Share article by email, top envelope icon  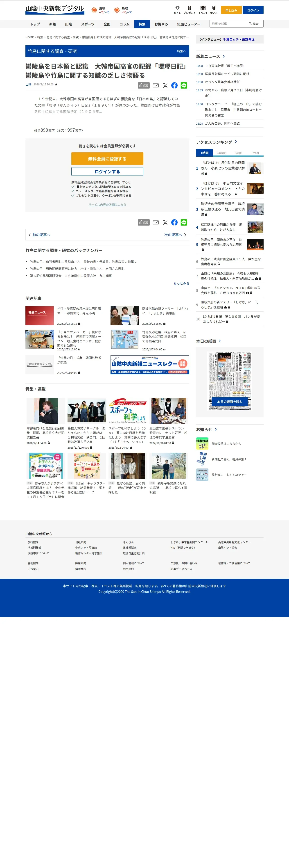156,85
